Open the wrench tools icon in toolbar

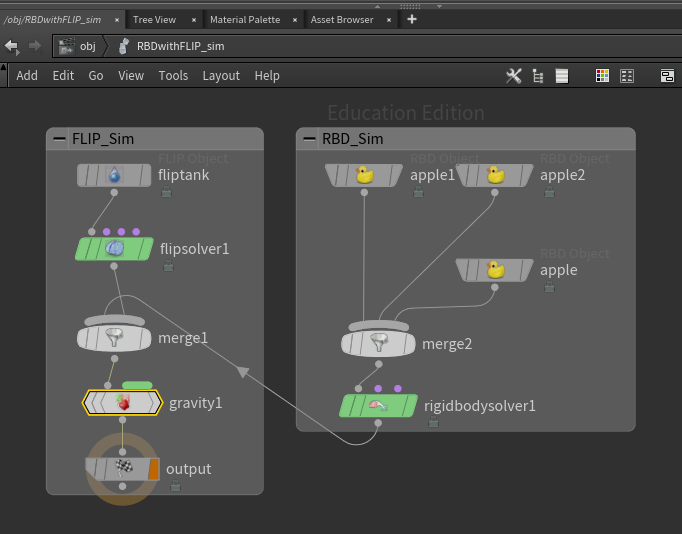pyautogui.click(x=514, y=76)
